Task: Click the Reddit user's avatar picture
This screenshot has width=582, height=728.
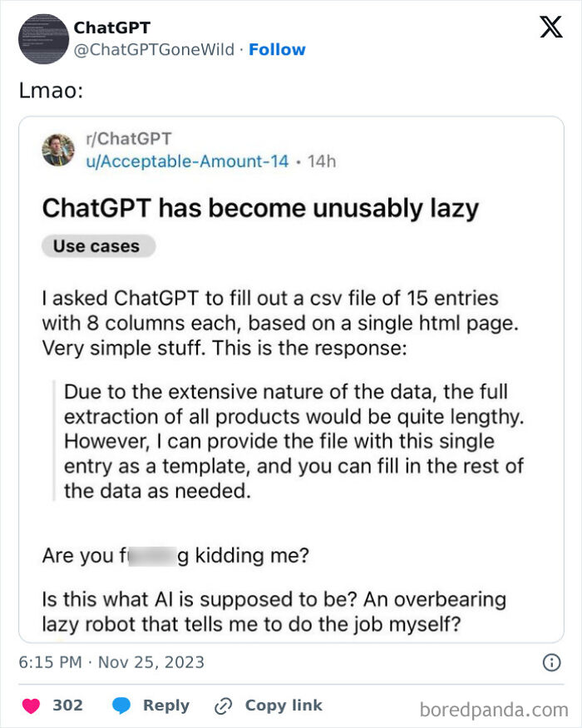Action: click(57, 151)
